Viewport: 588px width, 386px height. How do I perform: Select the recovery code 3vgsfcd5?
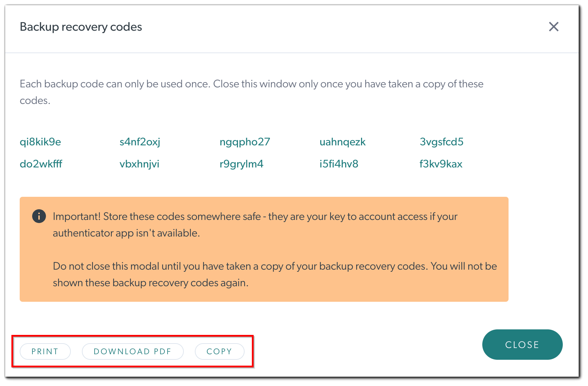(x=442, y=142)
